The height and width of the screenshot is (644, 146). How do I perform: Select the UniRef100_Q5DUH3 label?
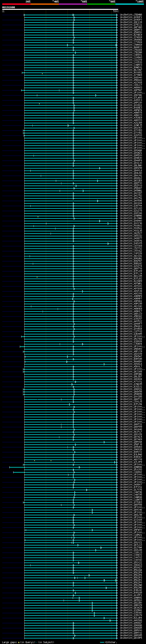[x=131, y=349]
